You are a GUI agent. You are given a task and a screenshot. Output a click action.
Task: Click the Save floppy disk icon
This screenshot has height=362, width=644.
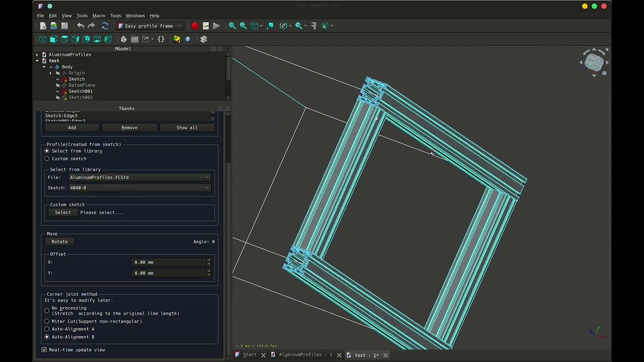pos(64,26)
